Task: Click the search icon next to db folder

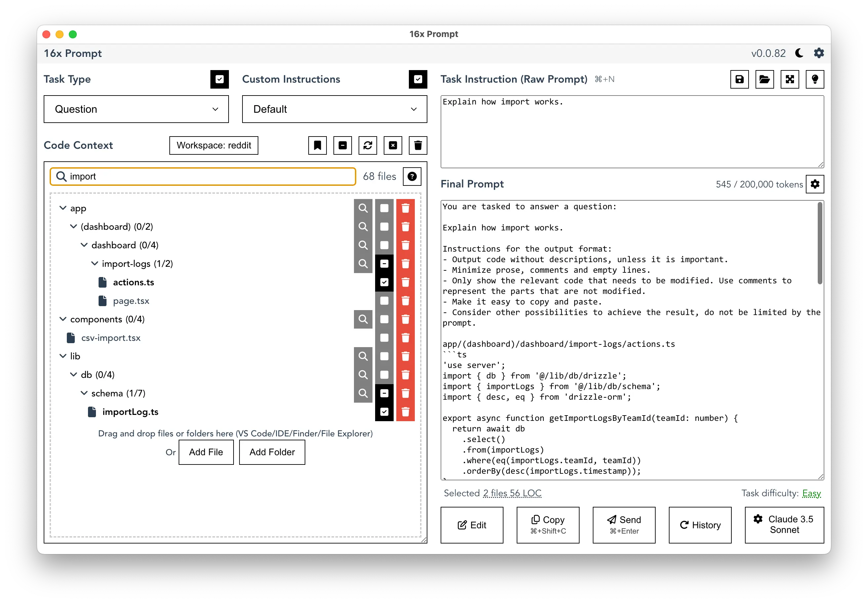Action: pos(364,375)
